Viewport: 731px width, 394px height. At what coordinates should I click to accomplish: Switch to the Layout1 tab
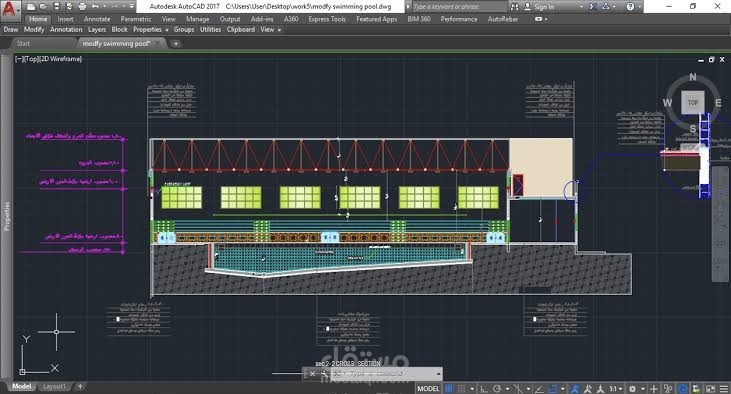click(55, 387)
